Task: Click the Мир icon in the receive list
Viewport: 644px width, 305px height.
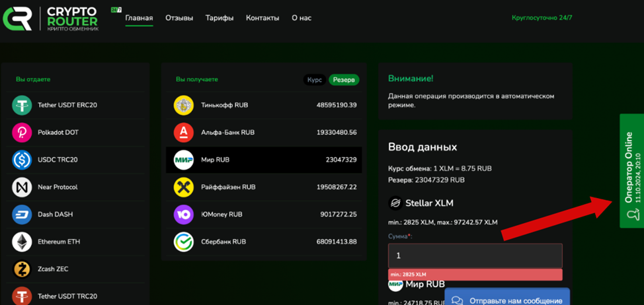Action: pyautogui.click(x=184, y=160)
